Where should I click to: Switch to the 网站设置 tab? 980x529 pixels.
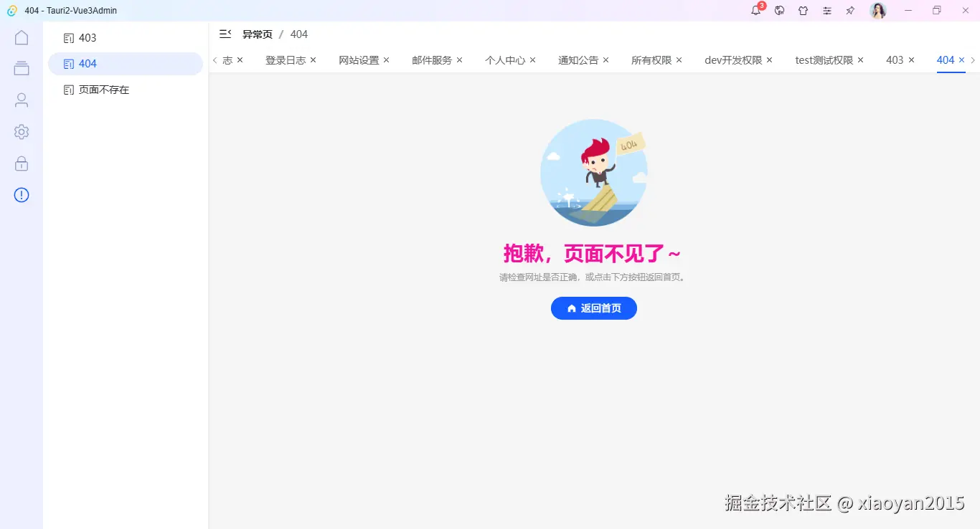[360, 60]
